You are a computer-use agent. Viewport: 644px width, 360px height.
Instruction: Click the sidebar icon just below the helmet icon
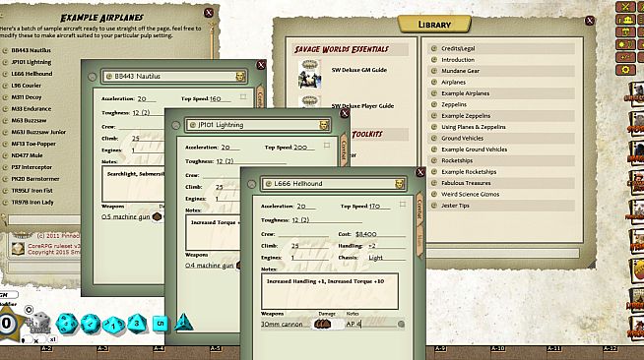tap(625, 32)
